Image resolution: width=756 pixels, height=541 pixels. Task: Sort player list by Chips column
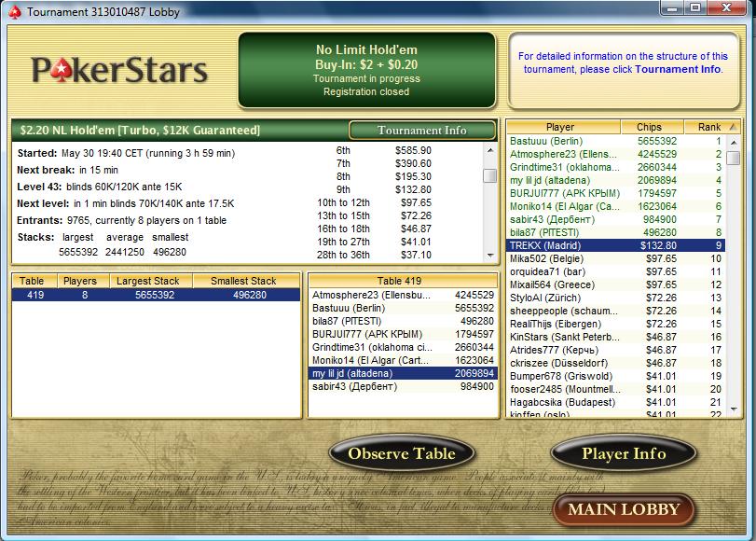652,127
